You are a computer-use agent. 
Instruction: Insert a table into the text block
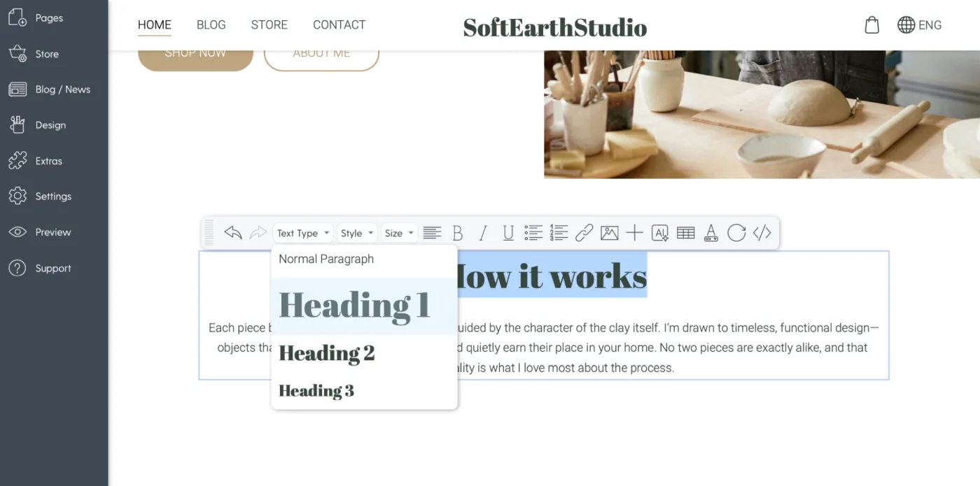(685, 232)
